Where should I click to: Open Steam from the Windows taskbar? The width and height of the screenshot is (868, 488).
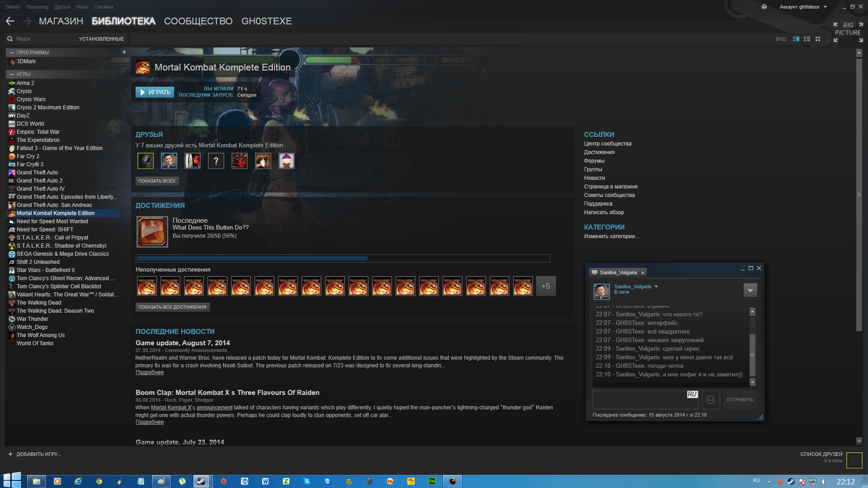[201, 481]
